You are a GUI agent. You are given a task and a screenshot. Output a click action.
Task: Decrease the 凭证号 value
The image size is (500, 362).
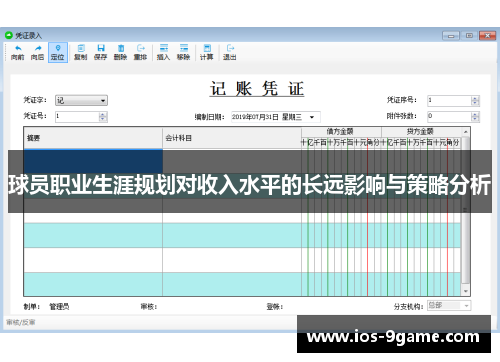(x=103, y=119)
